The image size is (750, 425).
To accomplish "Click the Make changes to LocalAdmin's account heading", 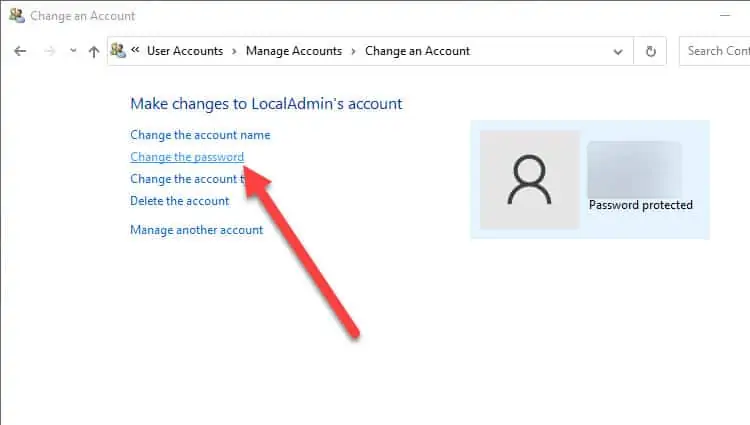I will 266,104.
